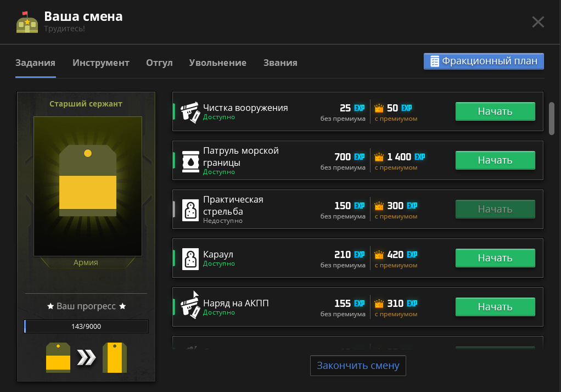Click the Ваша смена title
Screen dimensions: 561x392
click(x=83, y=16)
